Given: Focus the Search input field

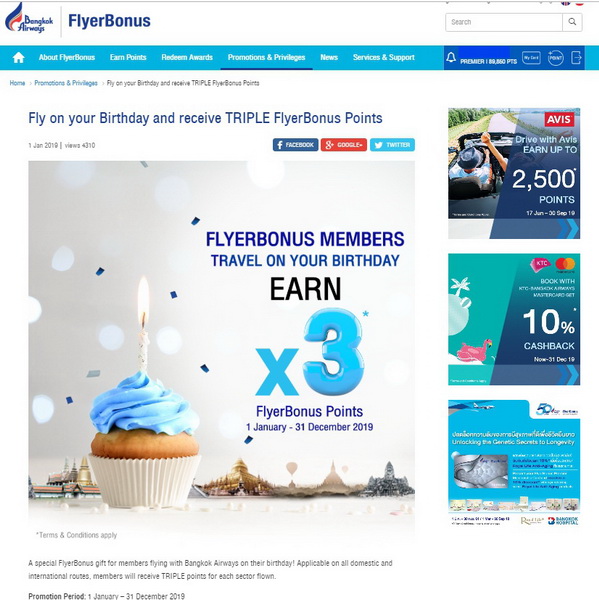Looking at the screenshot, I should pos(504,22).
